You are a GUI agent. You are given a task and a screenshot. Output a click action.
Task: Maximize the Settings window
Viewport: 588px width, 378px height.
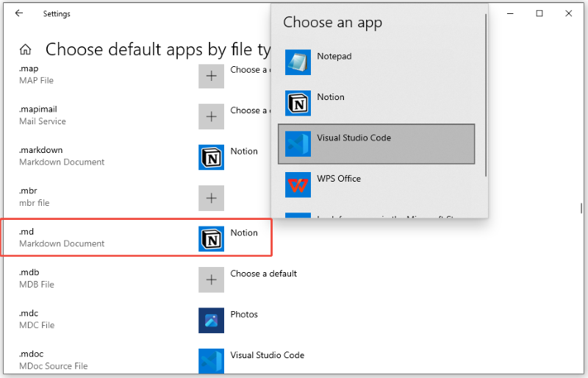539,13
